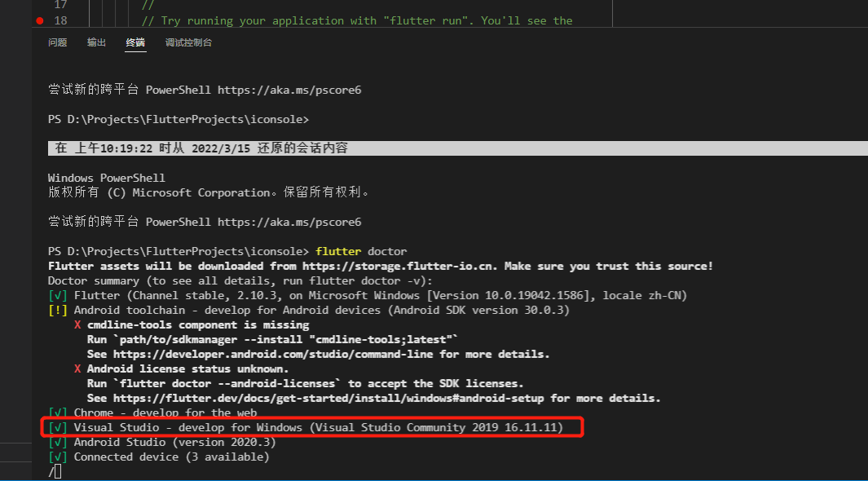This screenshot has height=481, width=868.
Task: Click 'cmdline-tools component is missing' line
Action: [192, 325]
